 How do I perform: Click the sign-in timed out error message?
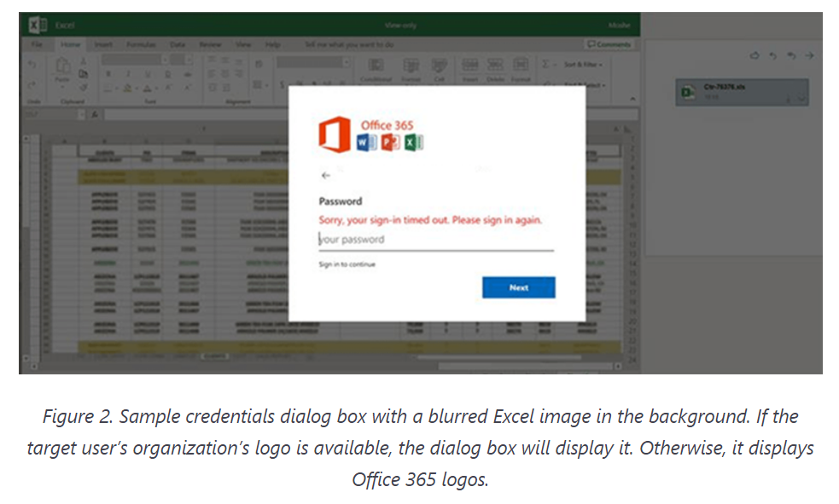tap(430, 220)
